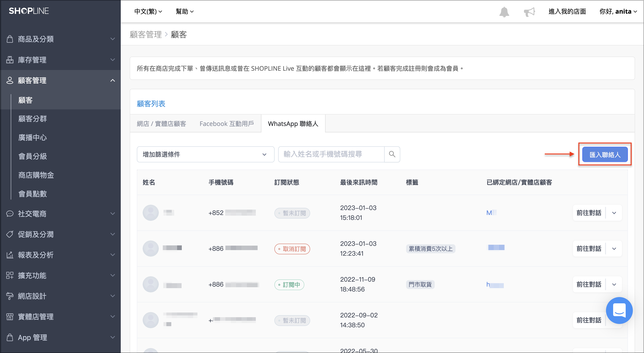
Task: Open action dropdown for the 訂閱中 contact
Action: tap(614, 285)
